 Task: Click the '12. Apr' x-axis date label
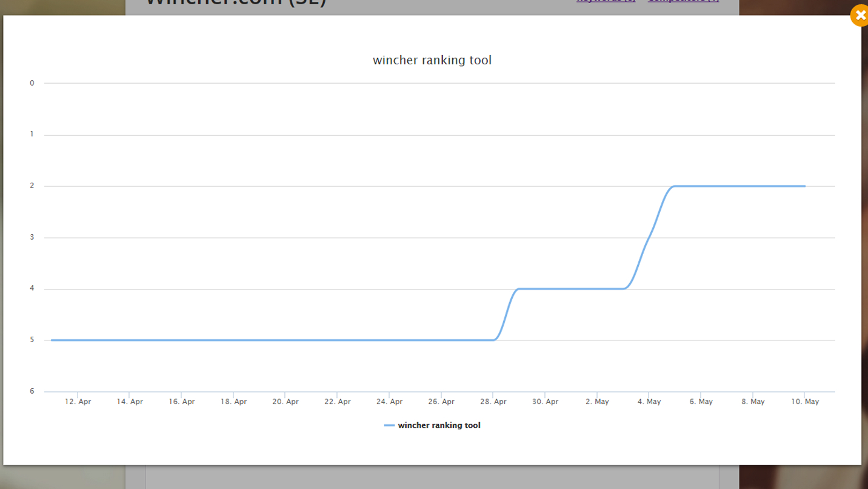click(78, 402)
